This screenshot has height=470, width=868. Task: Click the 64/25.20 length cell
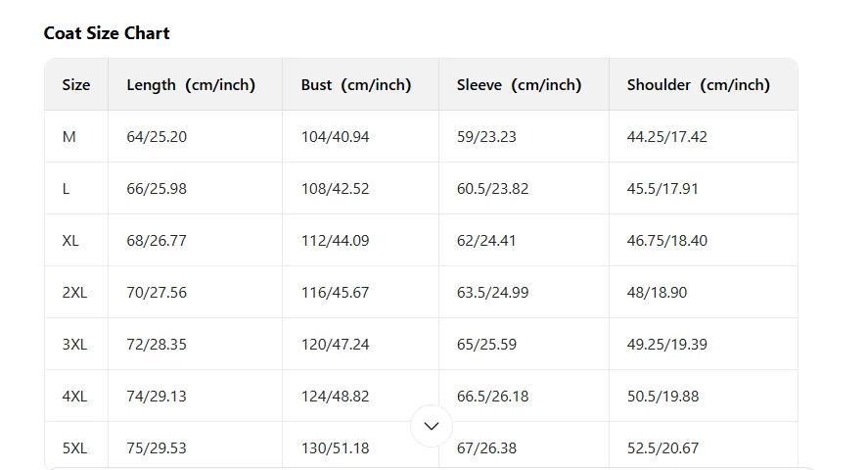tap(157, 137)
